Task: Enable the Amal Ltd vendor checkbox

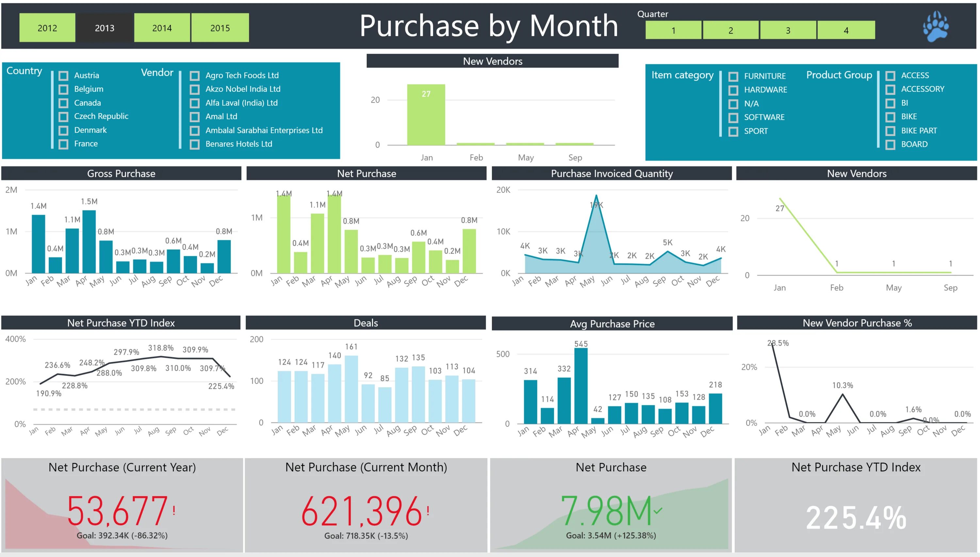Action: pos(195,117)
